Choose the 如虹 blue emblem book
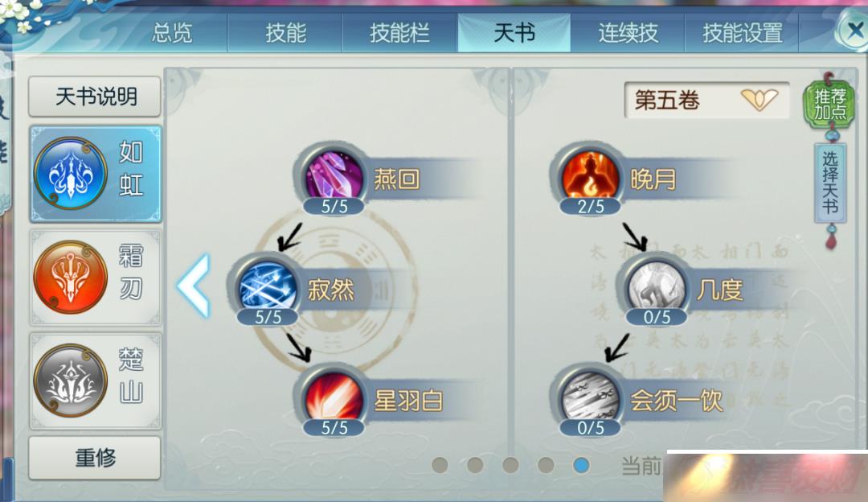The width and height of the screenshot is (868, 502). pos(95,174)
